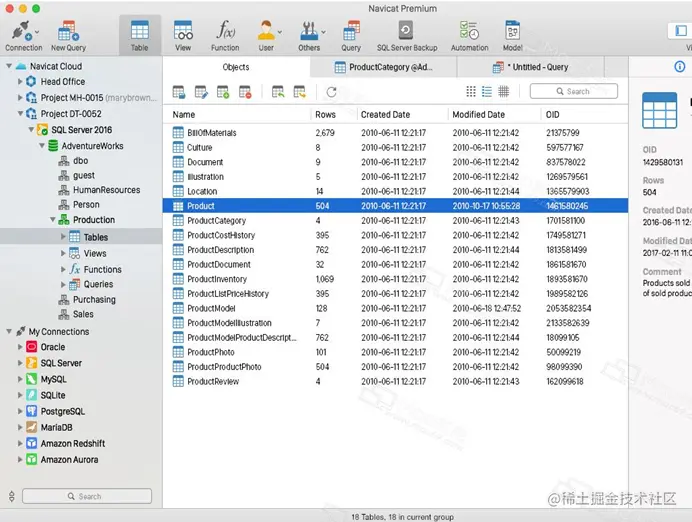Switch to the Untitled - Query tab

click(x=530, y=67)
